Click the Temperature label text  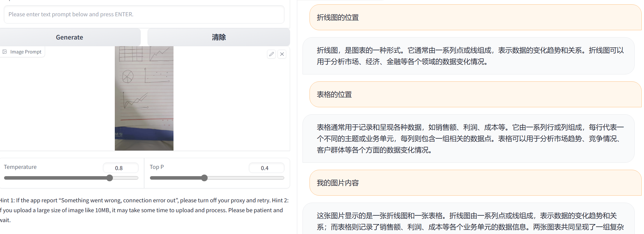(20, 167)
